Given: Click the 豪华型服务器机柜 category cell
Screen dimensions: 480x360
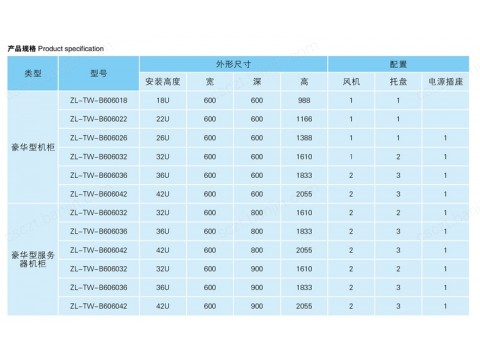Looking at the screenshot, I should [33, 259].
